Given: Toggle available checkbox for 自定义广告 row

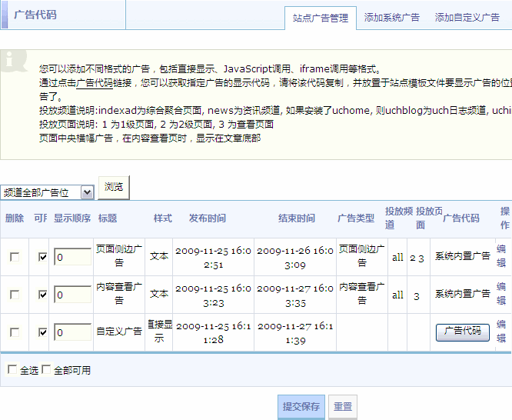Looking at the screenshot, I should click(x=42, y=332).
